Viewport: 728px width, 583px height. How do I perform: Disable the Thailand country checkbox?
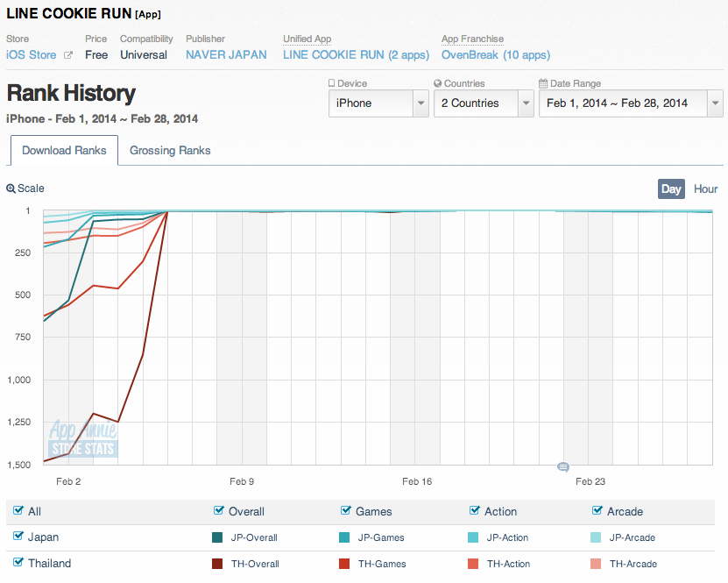click(18, 563)
